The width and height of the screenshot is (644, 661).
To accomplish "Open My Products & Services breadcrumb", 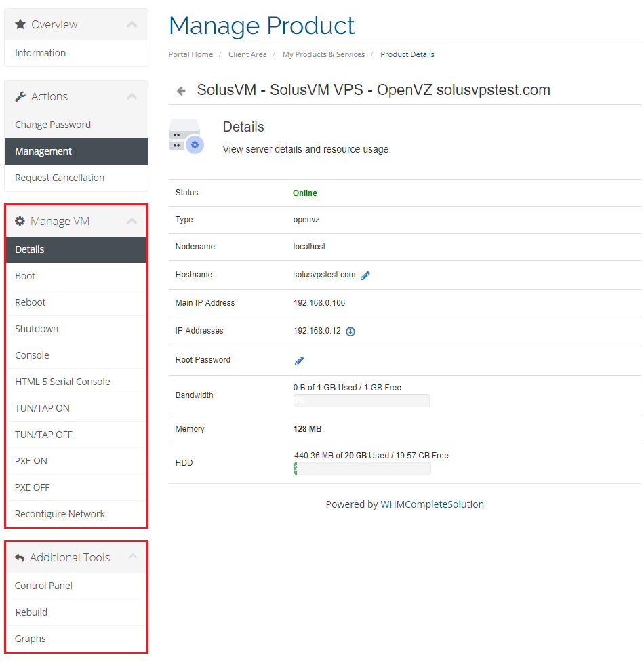I will (x=323, y=54).
